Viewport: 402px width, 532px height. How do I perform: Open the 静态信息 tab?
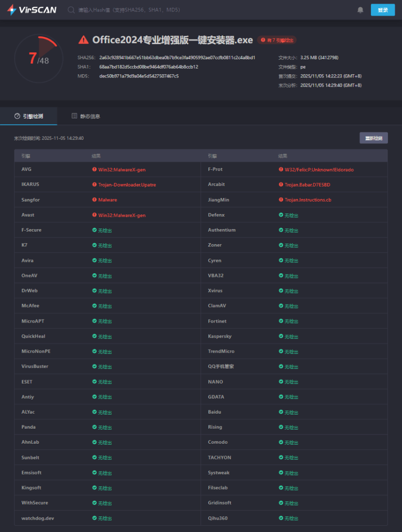pos(86,116)
